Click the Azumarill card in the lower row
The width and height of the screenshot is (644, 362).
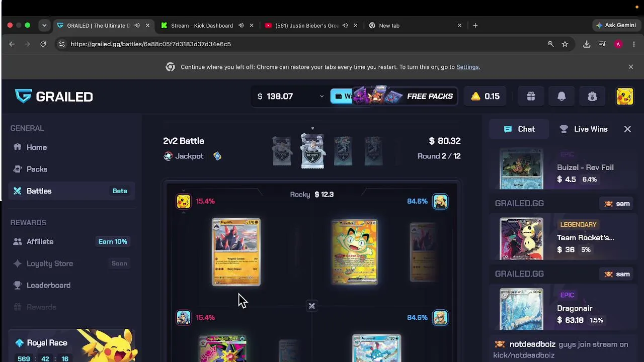pos(376,348)
